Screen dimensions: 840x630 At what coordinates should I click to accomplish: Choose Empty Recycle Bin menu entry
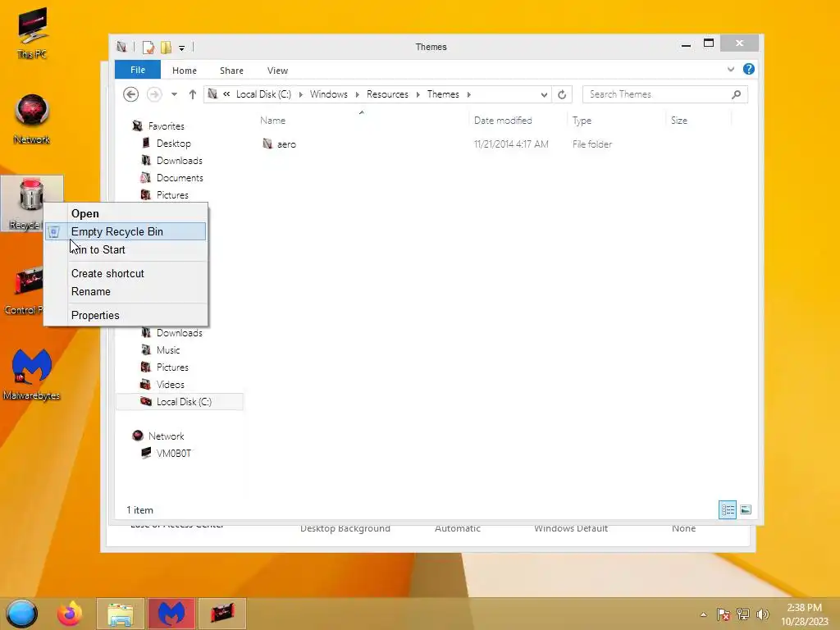click(x=126, y=231)
